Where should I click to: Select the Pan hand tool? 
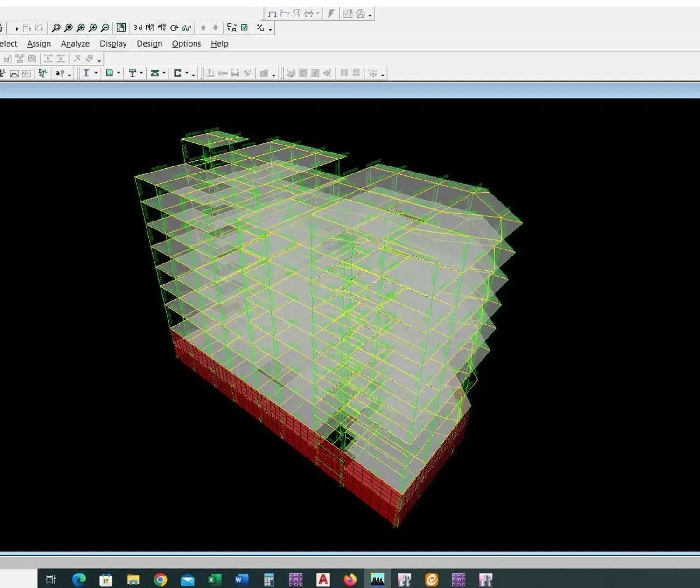(121, 28)
